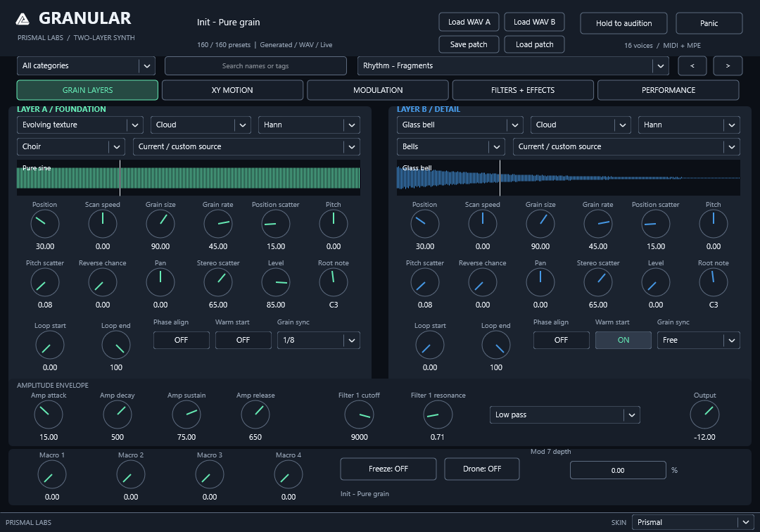Switch to the GRAIN LAYERS tab
This screenshot has height=532, width=760.
coord(87,90)
